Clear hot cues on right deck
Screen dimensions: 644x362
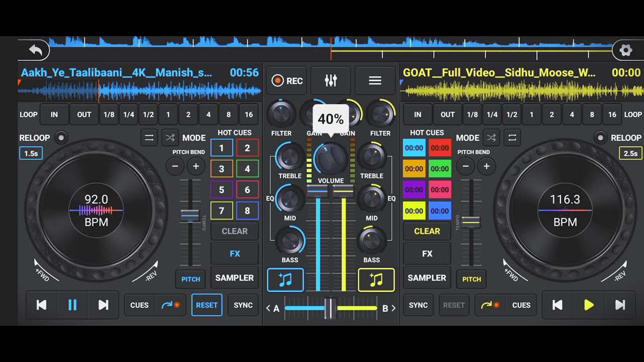point(427,231)
